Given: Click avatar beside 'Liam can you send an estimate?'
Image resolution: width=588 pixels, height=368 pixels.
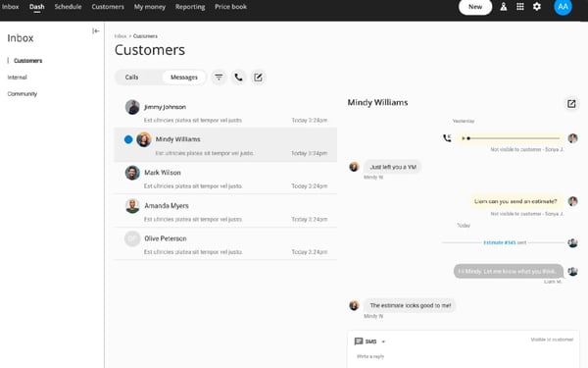Looking at the screenshot, I should pyautogui.click(x=572, y=201).
